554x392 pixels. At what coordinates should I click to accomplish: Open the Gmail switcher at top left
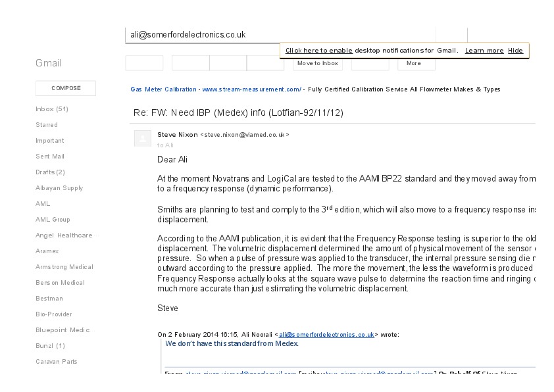48,63
